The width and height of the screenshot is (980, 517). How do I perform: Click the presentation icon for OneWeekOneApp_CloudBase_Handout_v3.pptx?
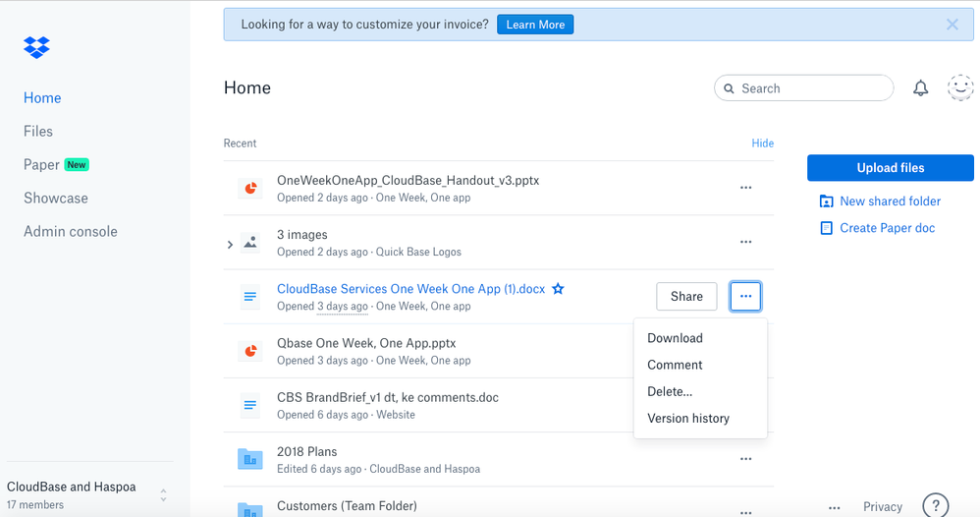(x=250, y=188)
